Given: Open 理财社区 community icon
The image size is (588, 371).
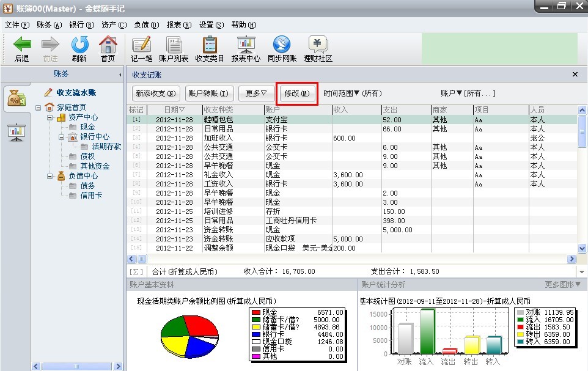Looking at the screenshot, I should (317, 45).
